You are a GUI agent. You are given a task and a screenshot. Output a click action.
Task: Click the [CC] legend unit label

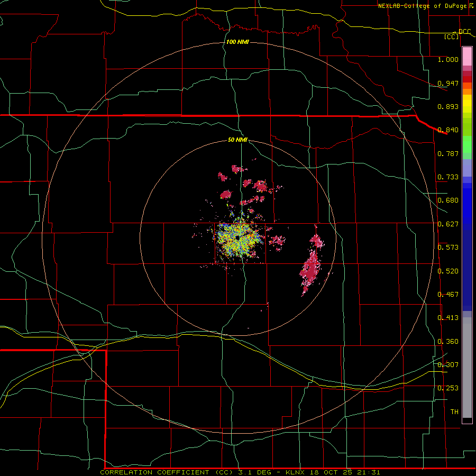point(452,36)
